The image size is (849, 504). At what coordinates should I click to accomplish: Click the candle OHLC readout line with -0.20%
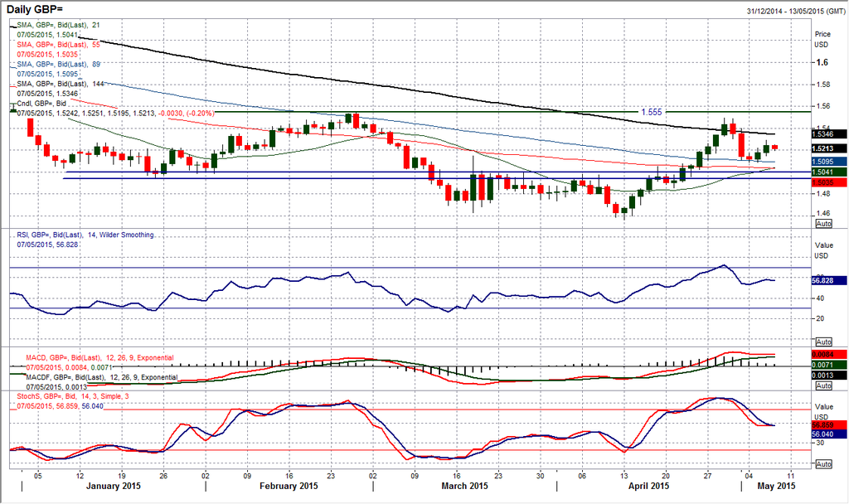(x=116, y=113)
